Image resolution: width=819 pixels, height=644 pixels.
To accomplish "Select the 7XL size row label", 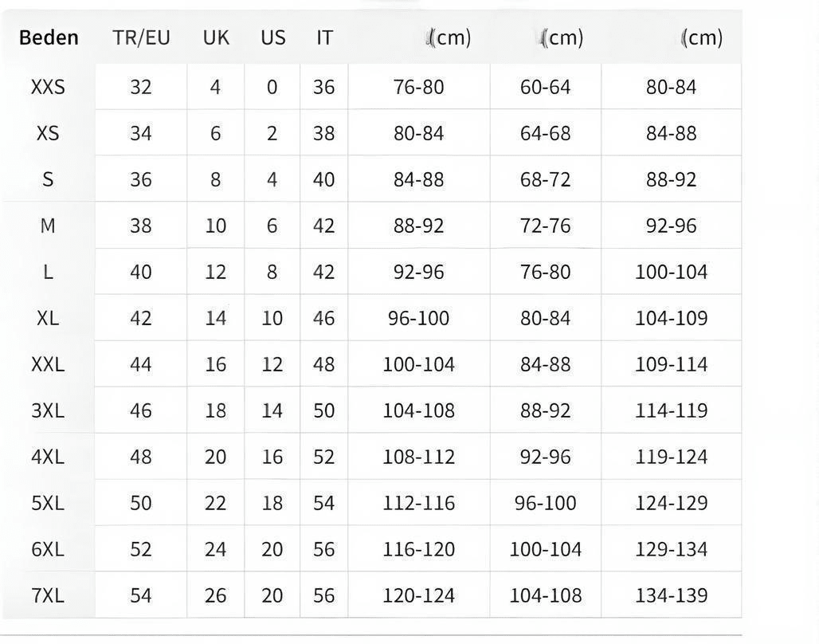I will pos(48,595).
